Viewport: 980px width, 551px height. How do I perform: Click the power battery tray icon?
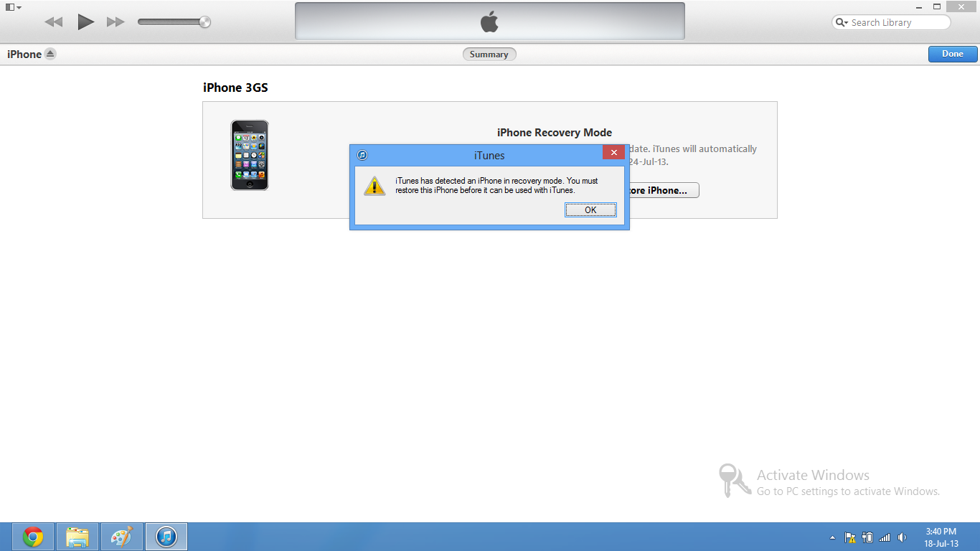click(x=867, y=537)
